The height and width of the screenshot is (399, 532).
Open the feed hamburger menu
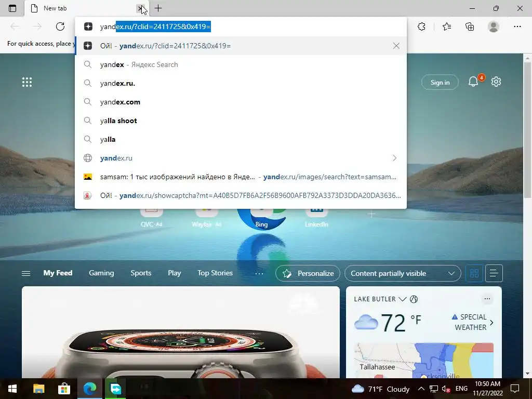(x=26, y=273)
